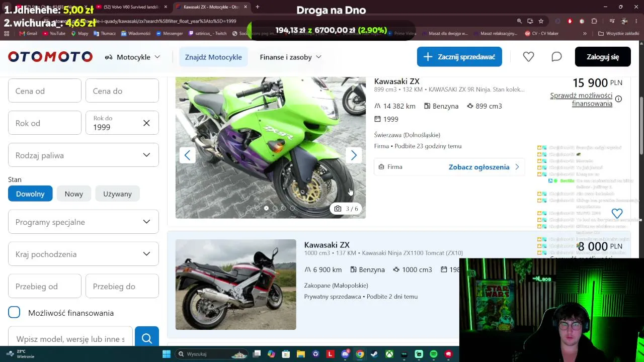Open Microsoft Store from the taskbar
This screenshot has height=362, width=644.
coord(286,354)
